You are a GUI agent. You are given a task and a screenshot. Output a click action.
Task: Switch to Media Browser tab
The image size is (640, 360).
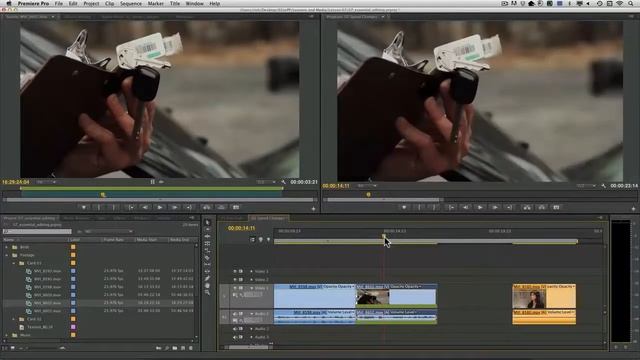[76, 218]
